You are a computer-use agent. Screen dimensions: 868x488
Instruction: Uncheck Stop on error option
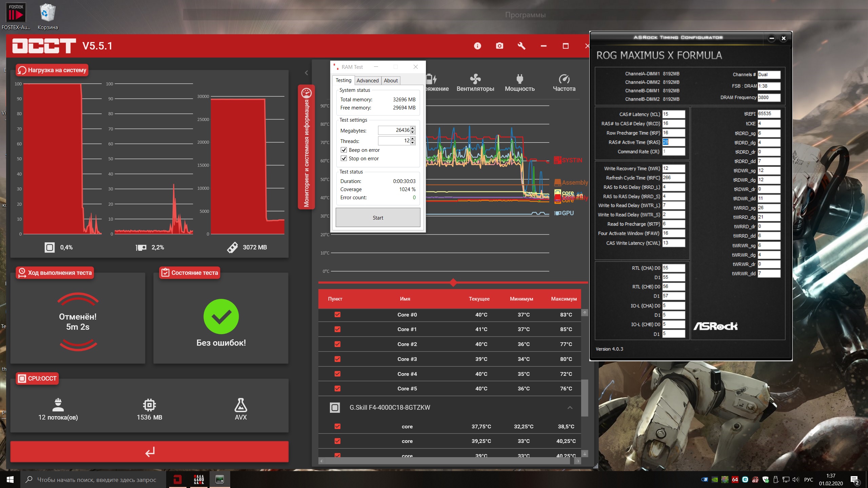344,159
